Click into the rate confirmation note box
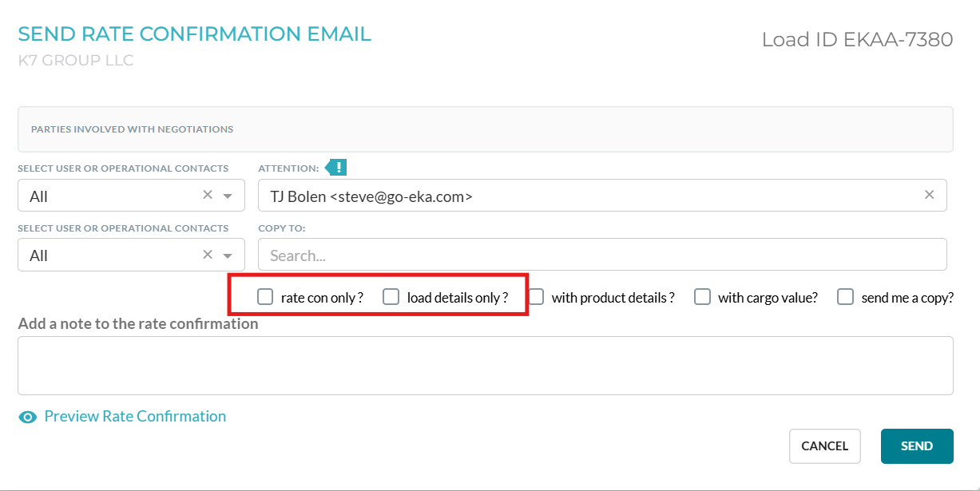This screenshot has height=491, width=980. click(x=486, y=366)
